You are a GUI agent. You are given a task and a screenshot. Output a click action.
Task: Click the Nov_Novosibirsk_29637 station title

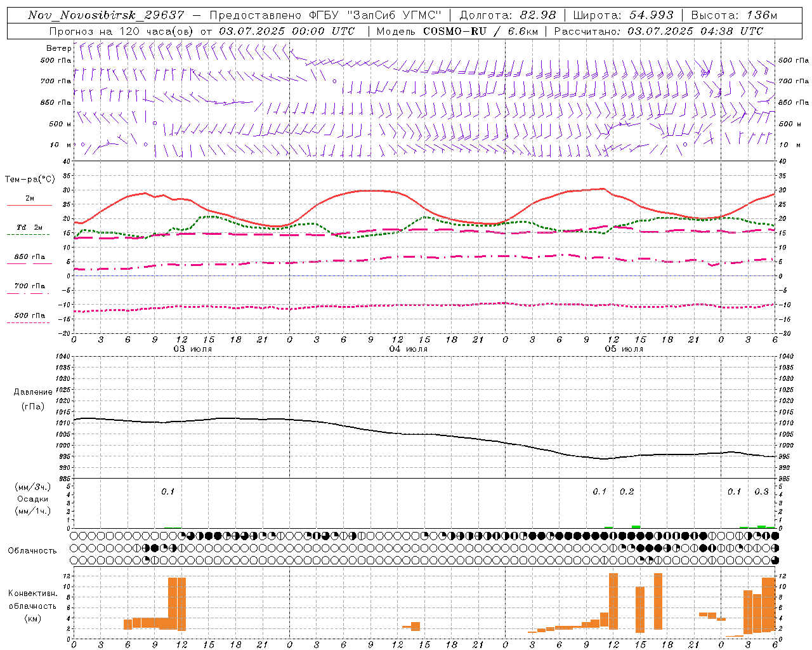coord(106,15)
